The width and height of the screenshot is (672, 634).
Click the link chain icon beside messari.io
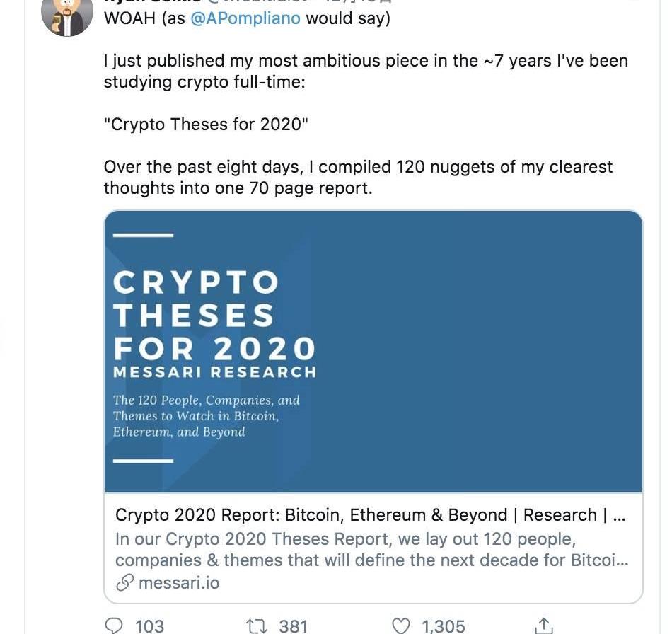pyautogui.click(x=124, y=582)
